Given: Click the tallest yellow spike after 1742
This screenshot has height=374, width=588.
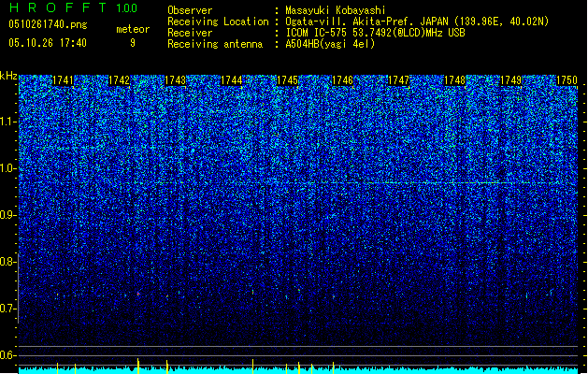Looking at the screenshot, I should click(x=138, y=366).
